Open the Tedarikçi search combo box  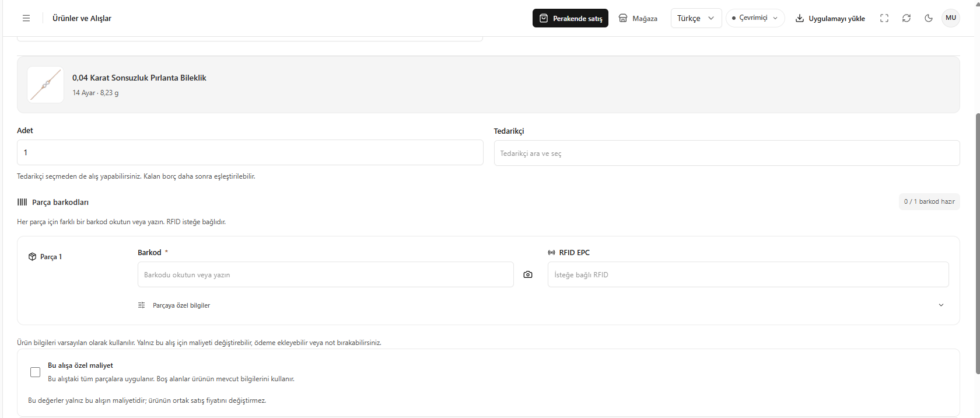(x=727, y=153)
